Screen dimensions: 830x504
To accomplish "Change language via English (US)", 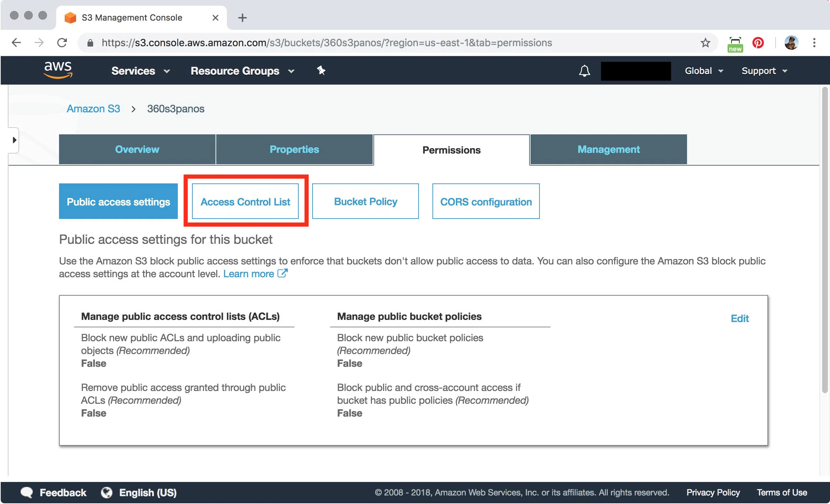I will 148,493.
